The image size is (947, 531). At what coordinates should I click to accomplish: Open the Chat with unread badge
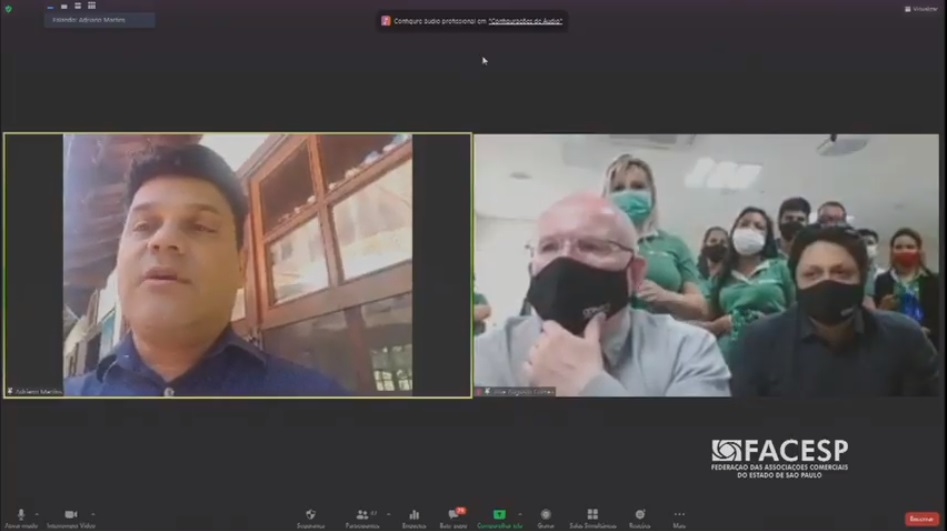[453, 515]
